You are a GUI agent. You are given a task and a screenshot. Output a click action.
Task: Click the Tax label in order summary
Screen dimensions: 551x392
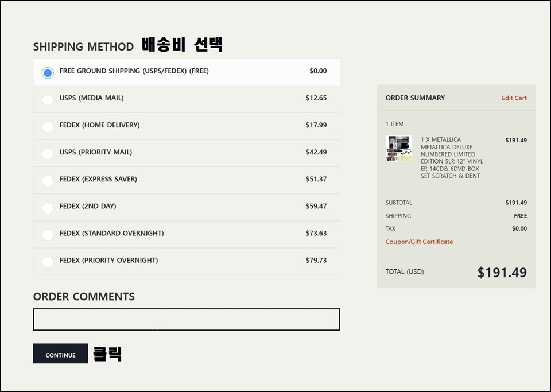390,228
